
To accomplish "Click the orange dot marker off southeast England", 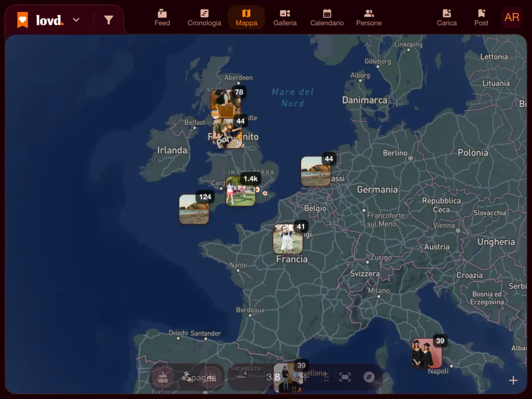I will tap(265, 193).
